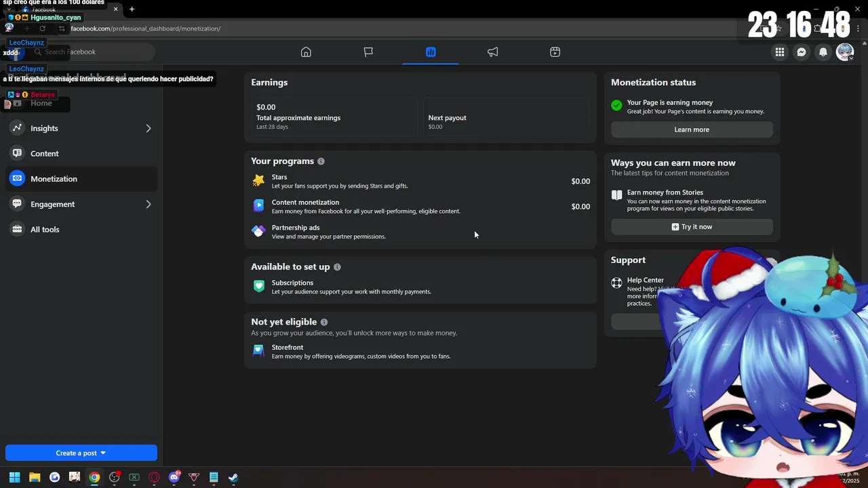Click the info icon beside Available to set up
Viewport: 868px width, 488px height.
337,267
